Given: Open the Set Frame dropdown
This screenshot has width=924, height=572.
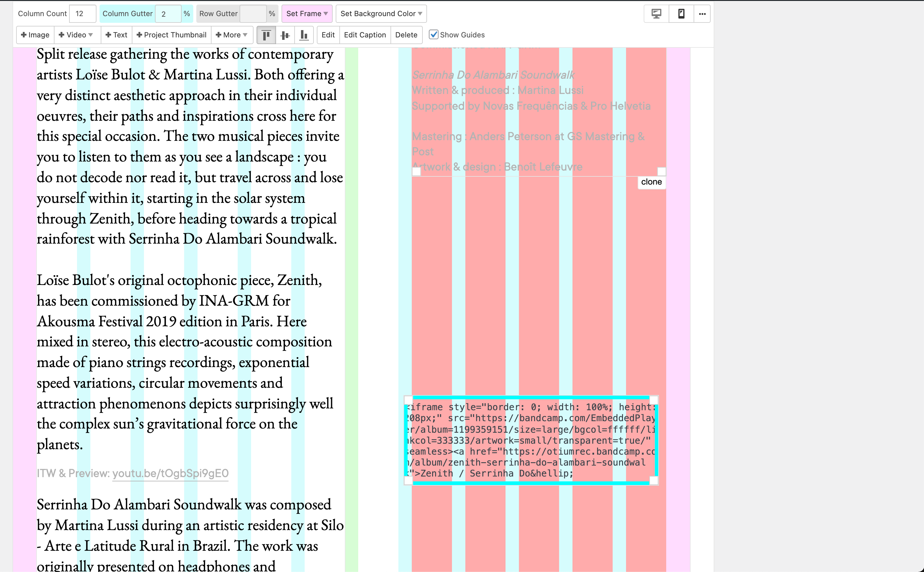Looking at the screenshot, I should click(306, 14).
